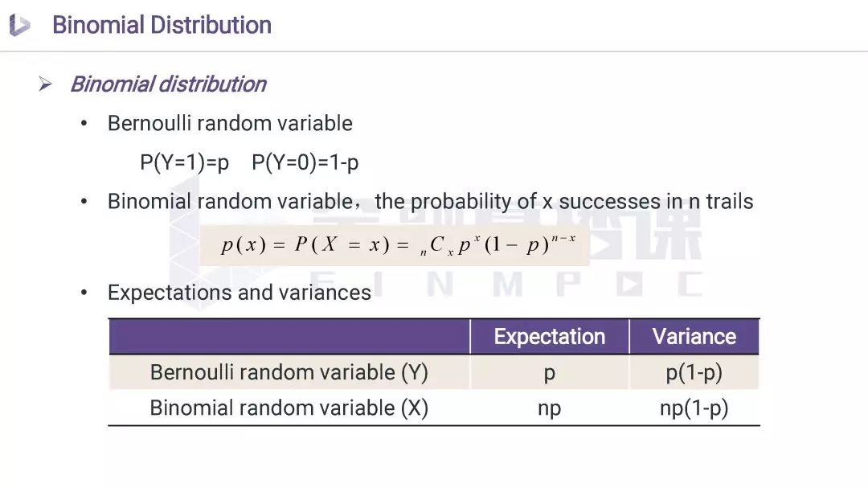
Task: Click the Binomial expectation cell showing np
Action: [x=549, y=408]
